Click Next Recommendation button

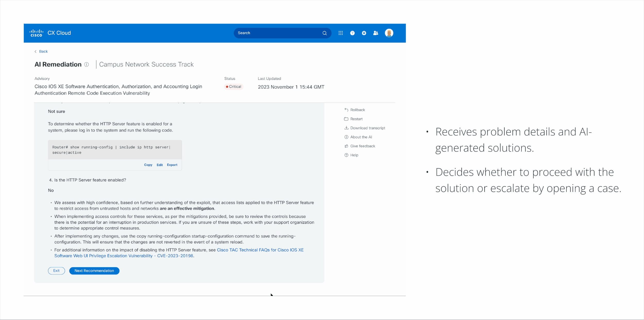click(94, 271)
